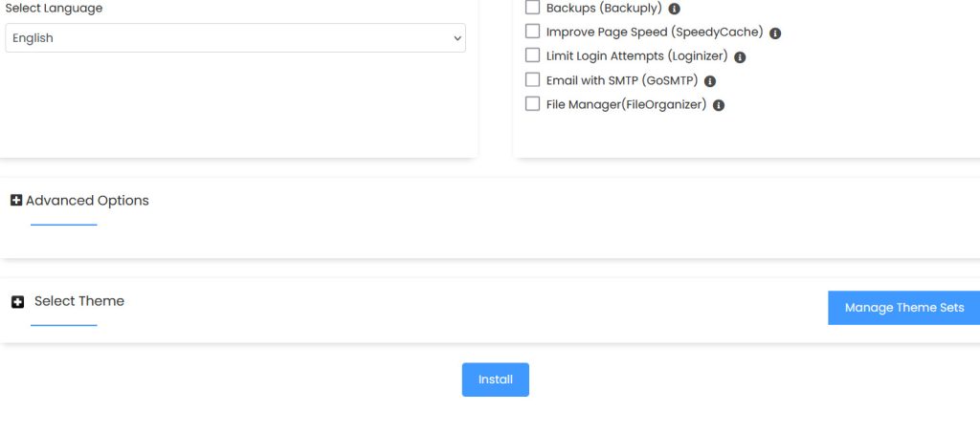Click info icon next to Backups (Backuply)
The height and width of the screenshot is (434, 980).
(x=675, y=9)
